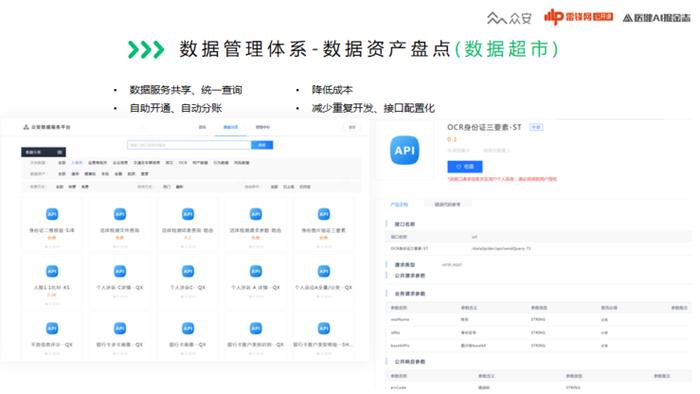Click the 医健AI掘金志 logo in the slide header
The image size is (700, 394).
(656, 18)
